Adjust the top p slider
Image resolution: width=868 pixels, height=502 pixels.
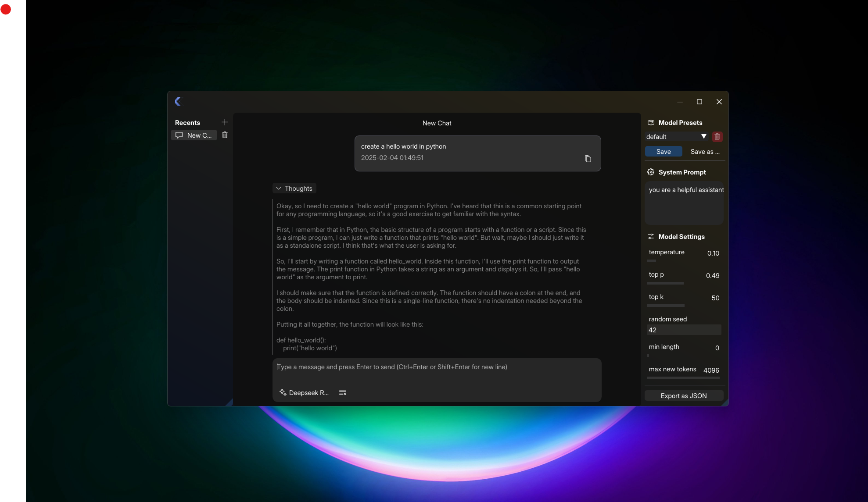tap(665, 283)
